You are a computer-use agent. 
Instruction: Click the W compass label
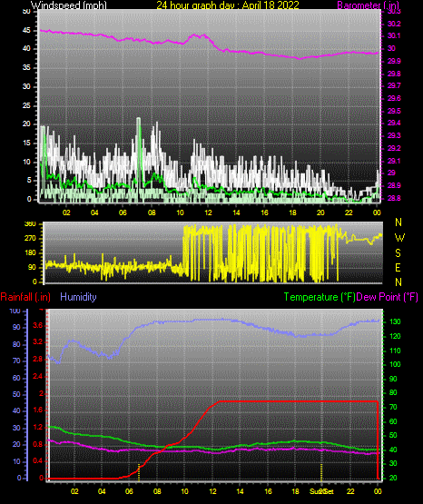tap(399, 238)
